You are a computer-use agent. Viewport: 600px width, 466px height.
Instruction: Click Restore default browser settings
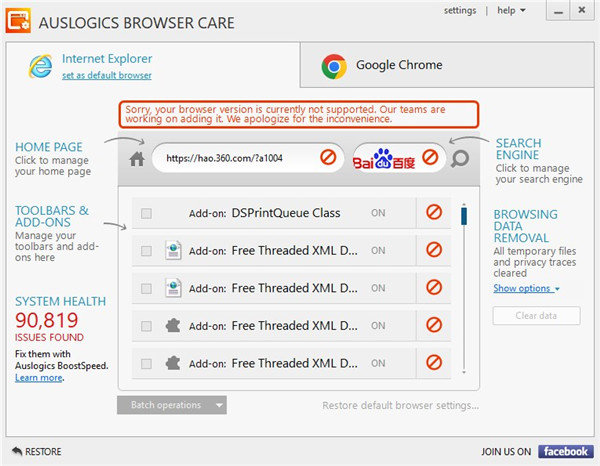[x=400, y=405]
